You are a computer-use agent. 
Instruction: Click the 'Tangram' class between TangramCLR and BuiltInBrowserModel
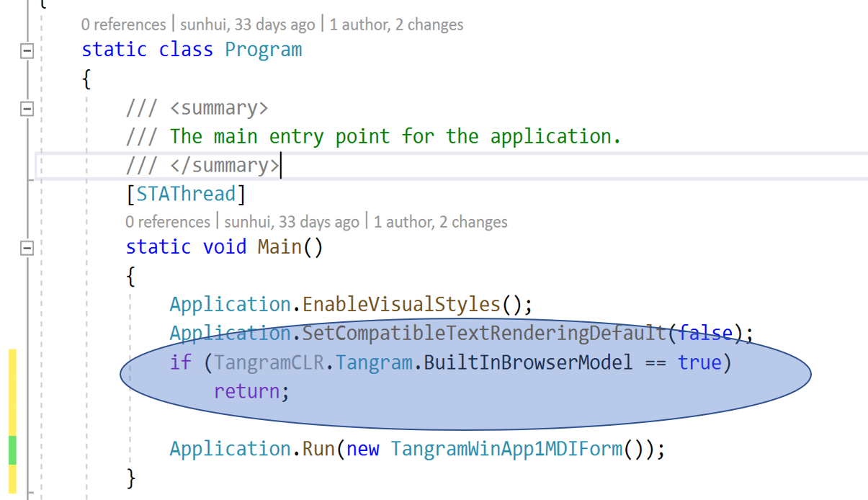tap(373, 362)
